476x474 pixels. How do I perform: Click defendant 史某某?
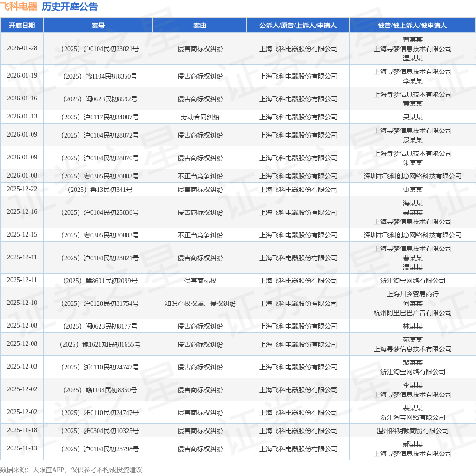click(x=413, y=190)
